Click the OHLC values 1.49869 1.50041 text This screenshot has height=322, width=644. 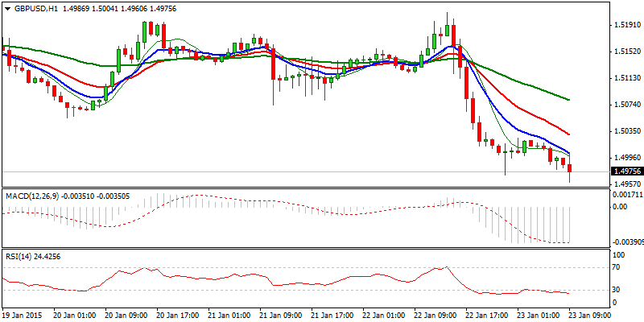90,8
